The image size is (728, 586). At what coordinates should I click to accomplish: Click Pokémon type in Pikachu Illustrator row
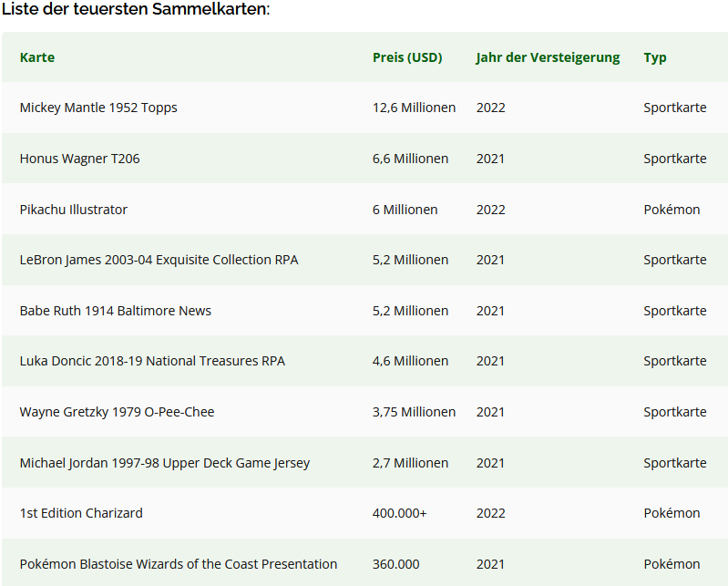(x=672, y=210)
